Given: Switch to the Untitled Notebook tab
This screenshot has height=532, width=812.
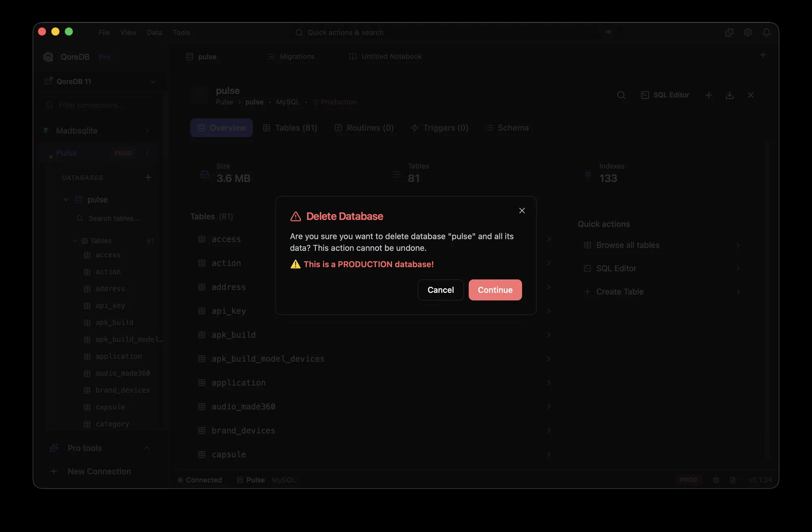Looking at the screenshot, I should [x=385, y=56].
